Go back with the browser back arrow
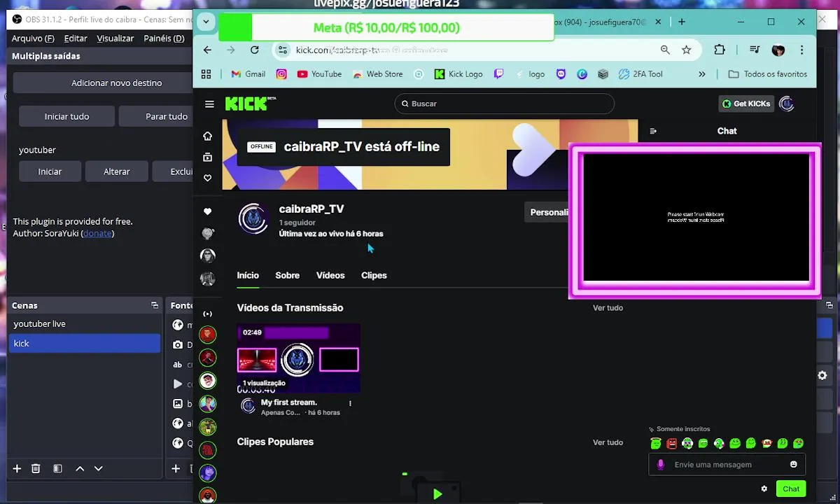 click(207, 50)
